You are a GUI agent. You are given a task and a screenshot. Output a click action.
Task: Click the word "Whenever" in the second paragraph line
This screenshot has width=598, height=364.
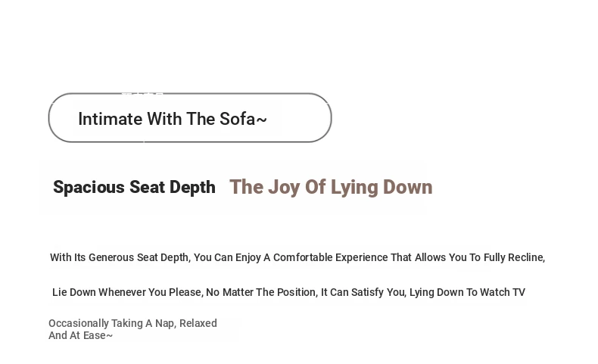pyautogui.click(x=122, y=292)
